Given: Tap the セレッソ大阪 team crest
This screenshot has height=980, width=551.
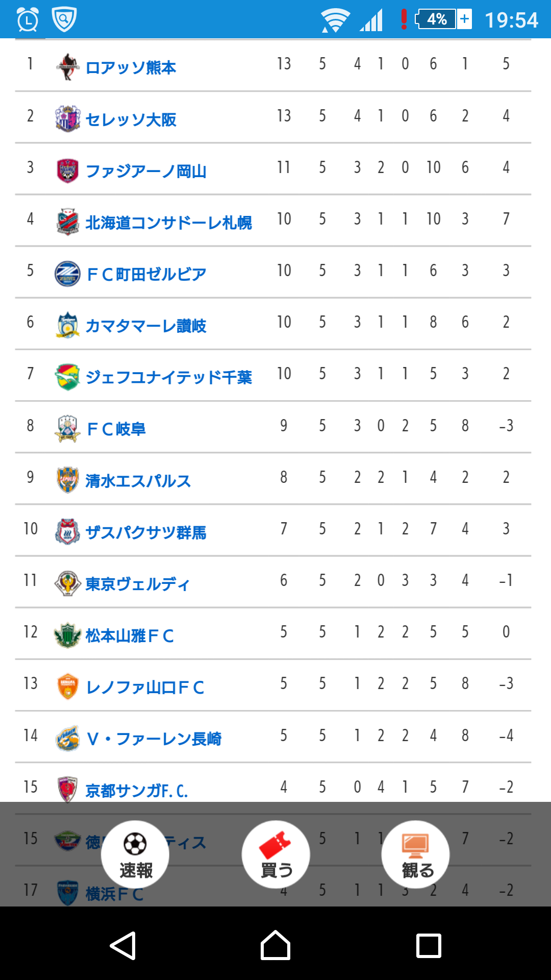Looking at the screenshot, I should click(67, 118).
